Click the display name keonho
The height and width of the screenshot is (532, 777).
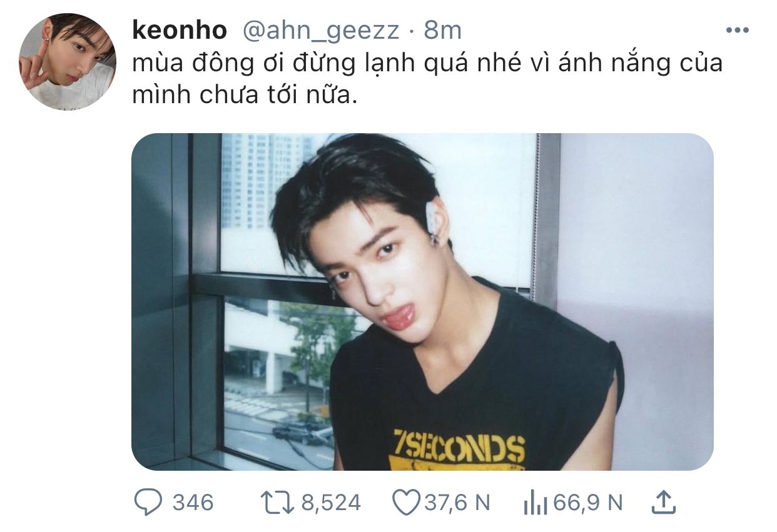coord(178,31)
